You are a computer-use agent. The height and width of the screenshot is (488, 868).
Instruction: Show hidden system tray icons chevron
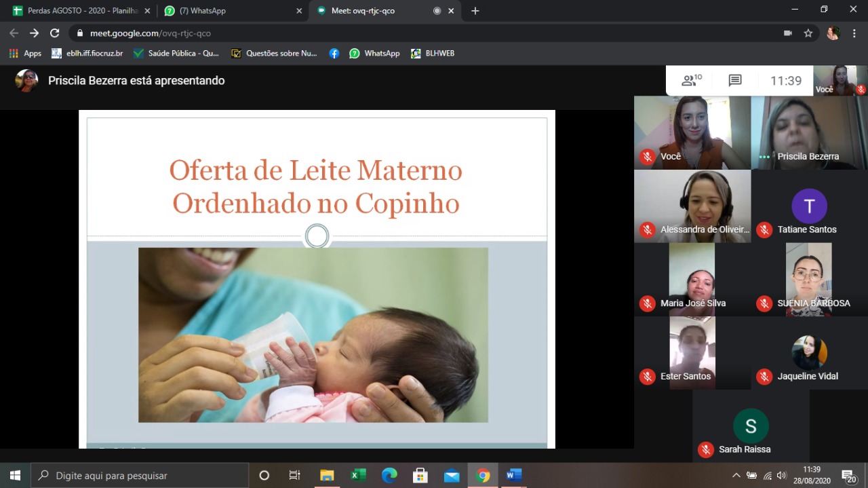[x=736, y=475]
